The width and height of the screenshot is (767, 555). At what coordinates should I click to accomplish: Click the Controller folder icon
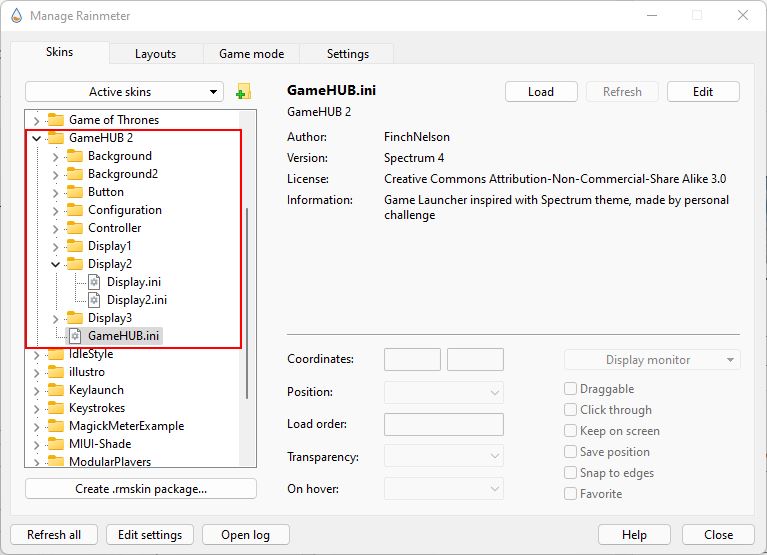point(75,228)
